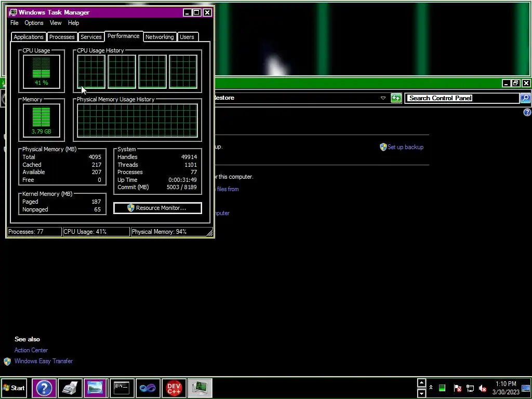Click the search magnifier icon
Image resolution: width=532 pixels, height=399 pixels.
(525, 98)
